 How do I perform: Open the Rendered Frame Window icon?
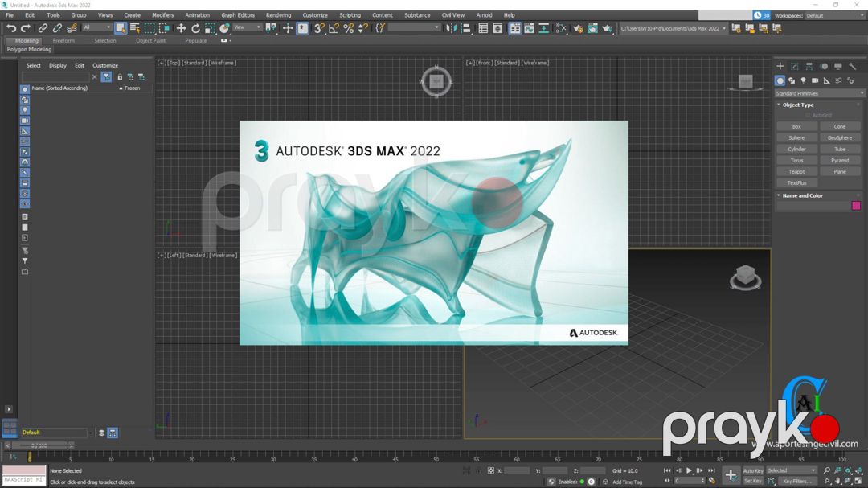[x=592, y=28]
